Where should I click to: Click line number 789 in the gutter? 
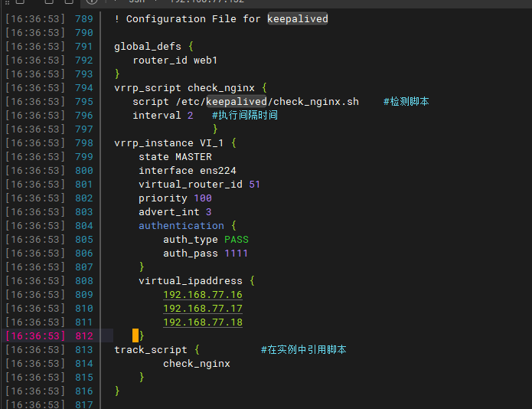tap(84, 18)
